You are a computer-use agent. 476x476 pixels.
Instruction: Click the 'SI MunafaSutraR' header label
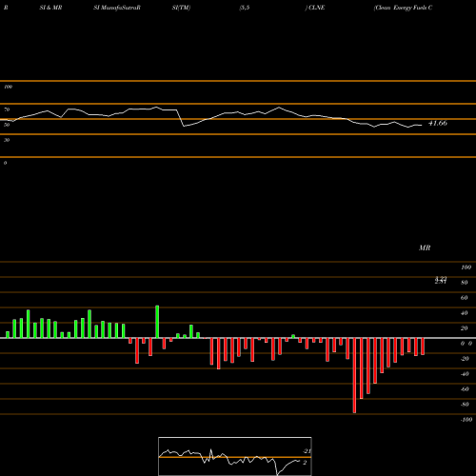tap(117, 8)
